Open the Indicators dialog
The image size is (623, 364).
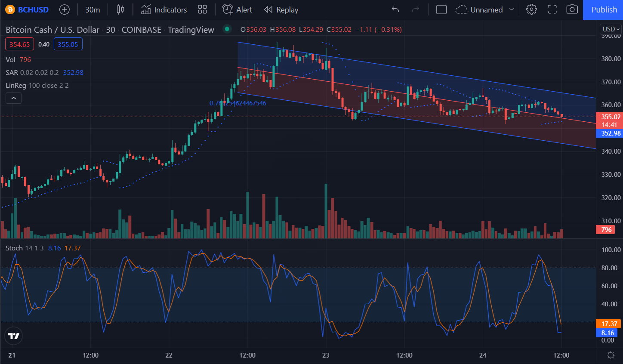(164, 9)
